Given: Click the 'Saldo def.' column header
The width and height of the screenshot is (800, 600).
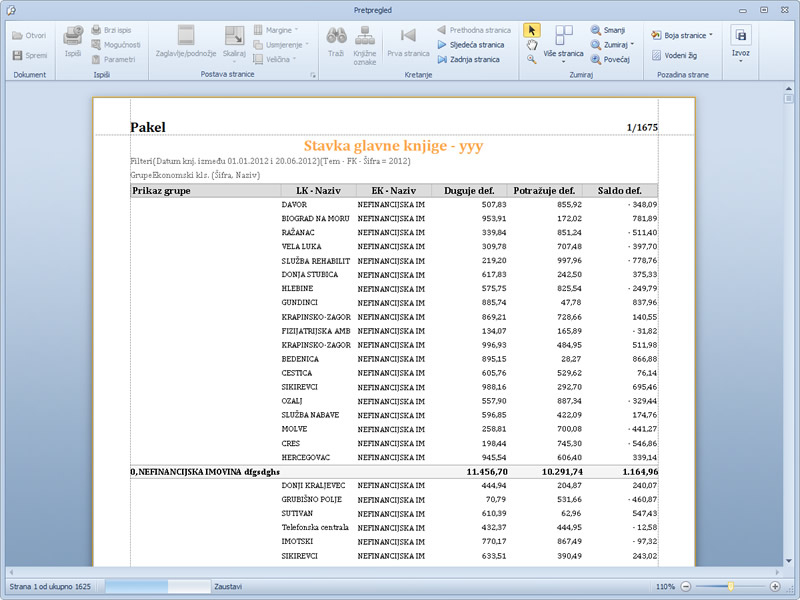Looking at the screenshot, I should 620,191.
